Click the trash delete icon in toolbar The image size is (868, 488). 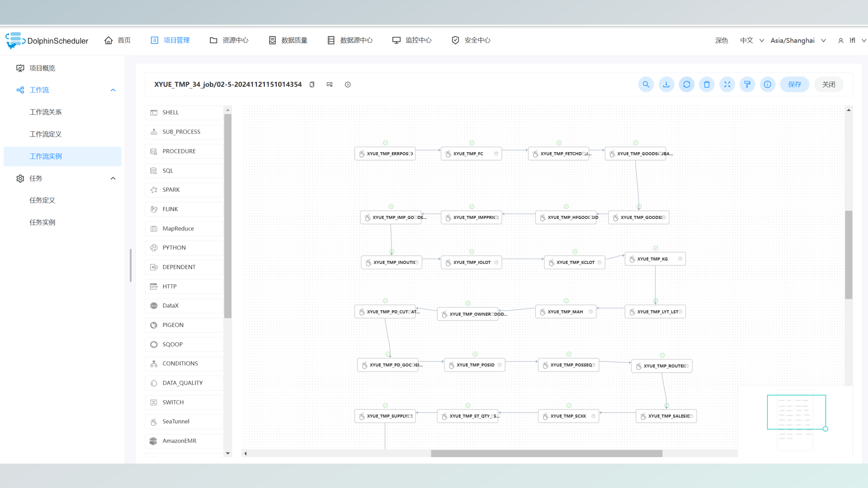point(707,84)
